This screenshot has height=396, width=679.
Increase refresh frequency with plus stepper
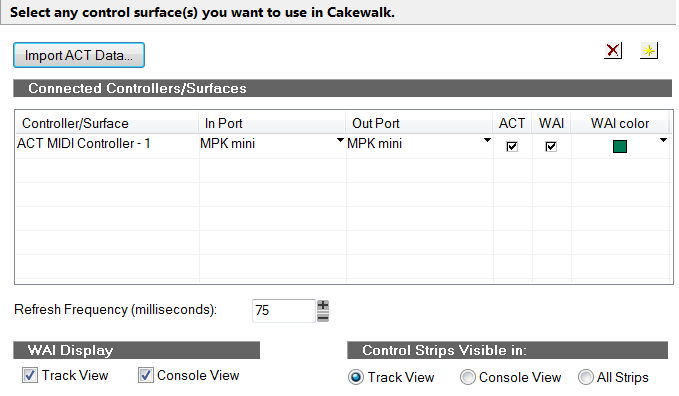point(323,305)
